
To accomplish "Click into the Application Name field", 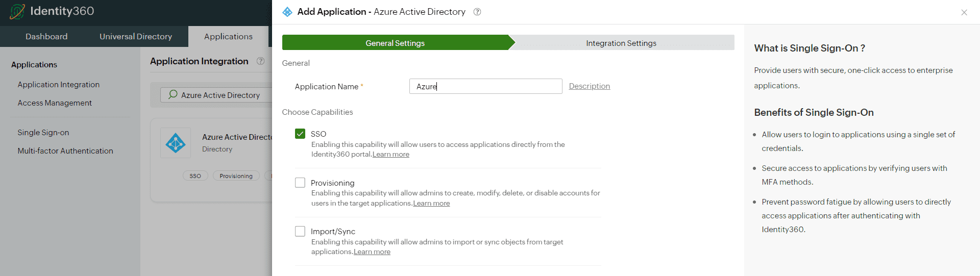I will [x=485, y=86].
